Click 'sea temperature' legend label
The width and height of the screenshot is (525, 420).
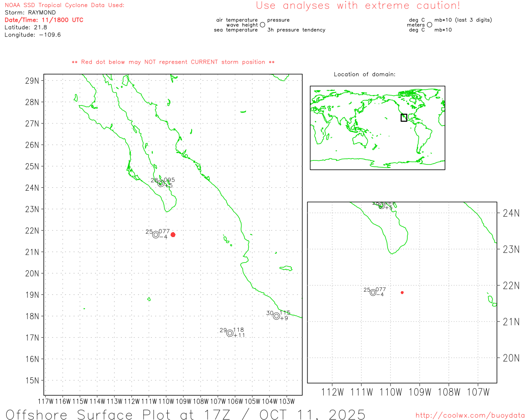click(x=236, y=30)
